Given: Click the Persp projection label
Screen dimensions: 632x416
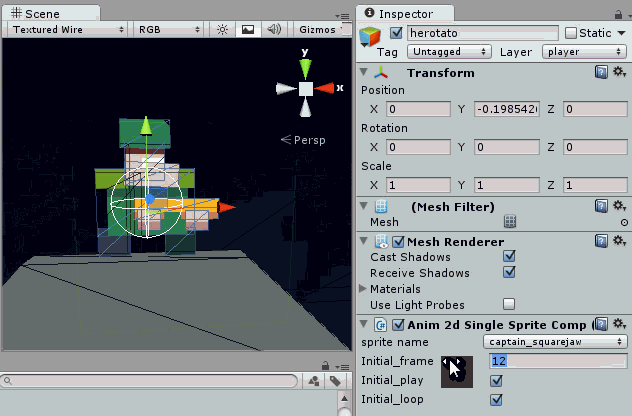Looking at the screenshot, I should (x=309, y=140).
